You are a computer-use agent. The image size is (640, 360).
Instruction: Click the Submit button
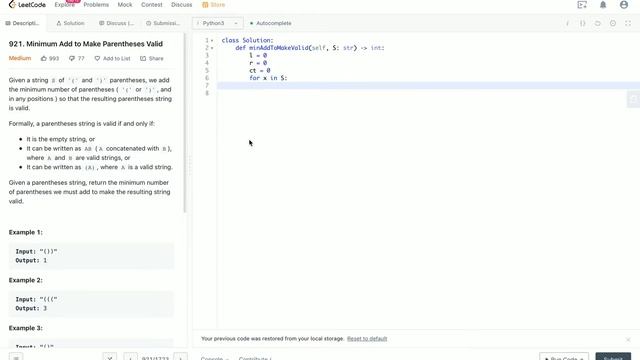click(613, 356)
